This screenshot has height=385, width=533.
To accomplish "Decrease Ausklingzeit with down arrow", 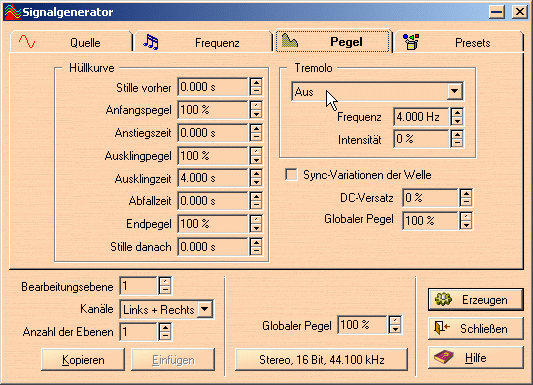I will 256,182.
